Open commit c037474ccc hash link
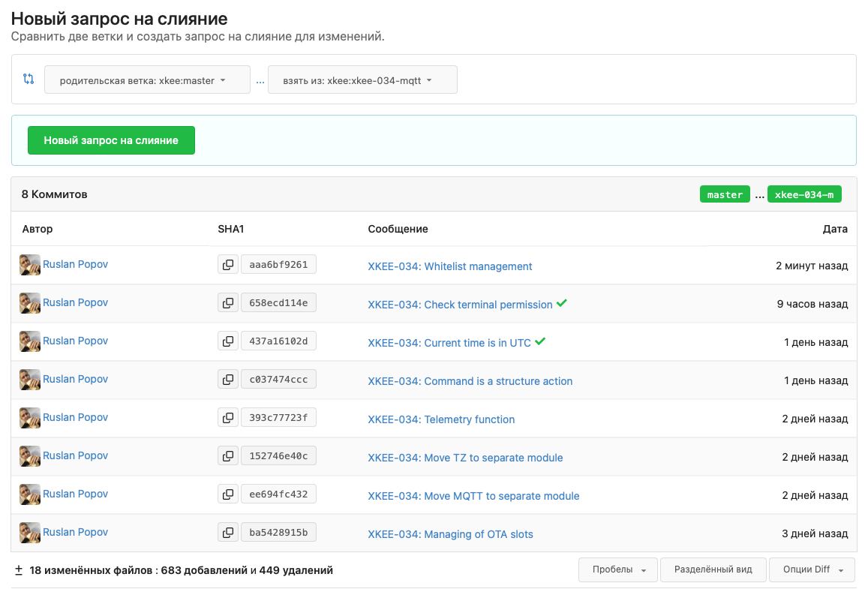This screenshot has height=589, width=868. (278, 379)
